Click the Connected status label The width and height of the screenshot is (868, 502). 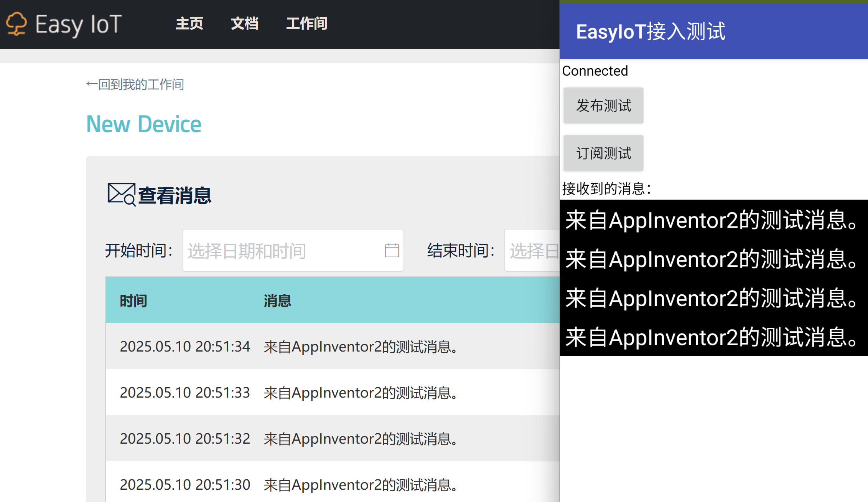tap(595, 71)
